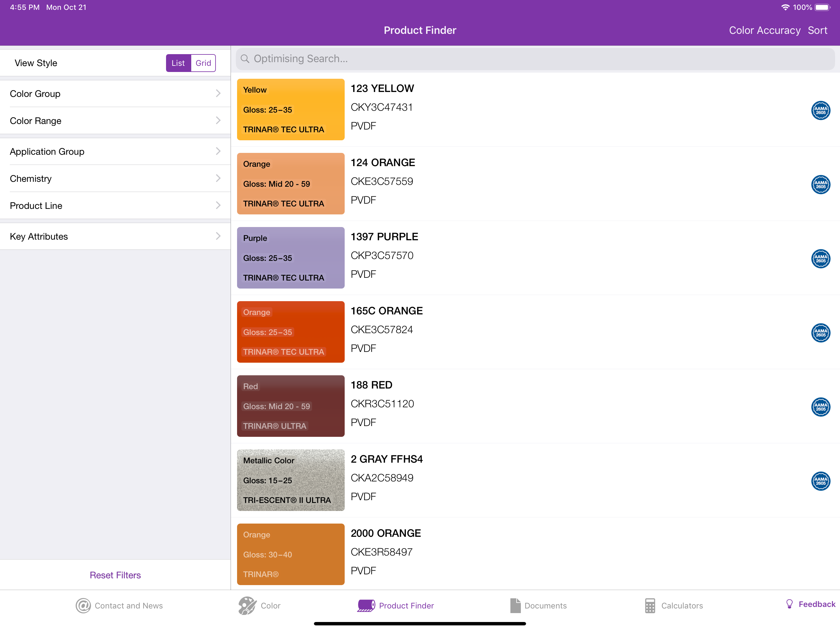Open the Calculators tab
The image size is (840, 630).
tap(674, 606)
